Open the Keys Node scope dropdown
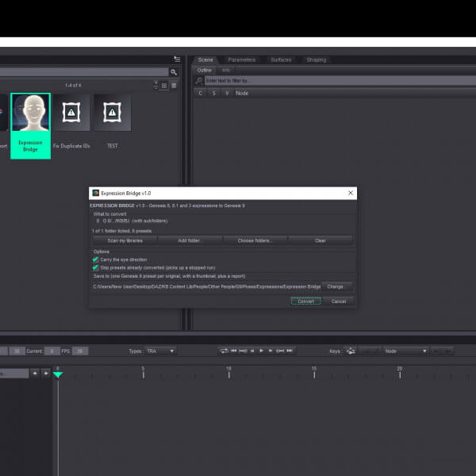476x476 pixels. pos(406,351)
